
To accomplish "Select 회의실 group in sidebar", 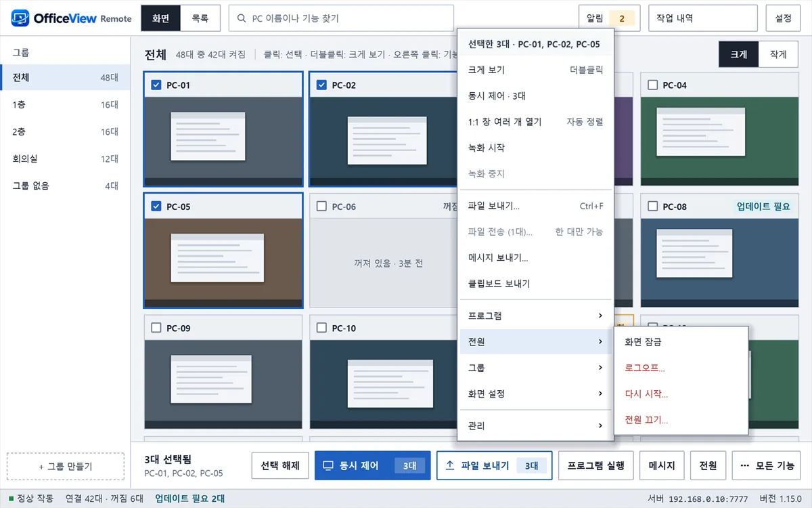I will [x=65, y=159].
